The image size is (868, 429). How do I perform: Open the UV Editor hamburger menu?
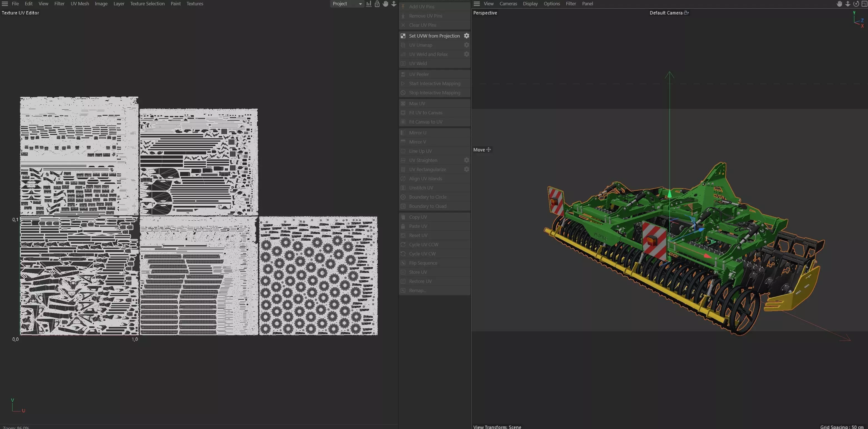(x=5, y=4)
